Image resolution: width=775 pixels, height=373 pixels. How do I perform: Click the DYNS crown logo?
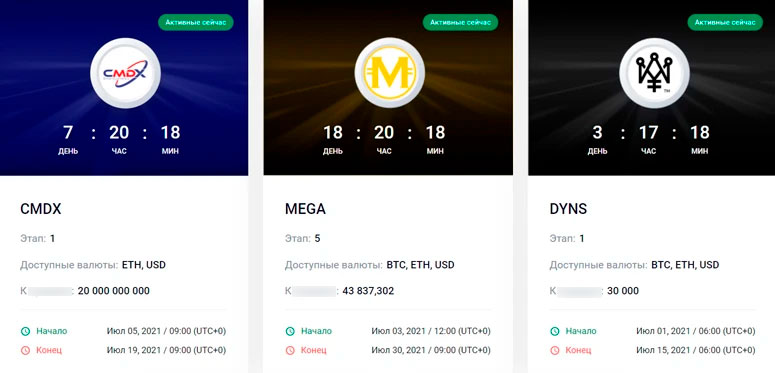coord(654,73)
